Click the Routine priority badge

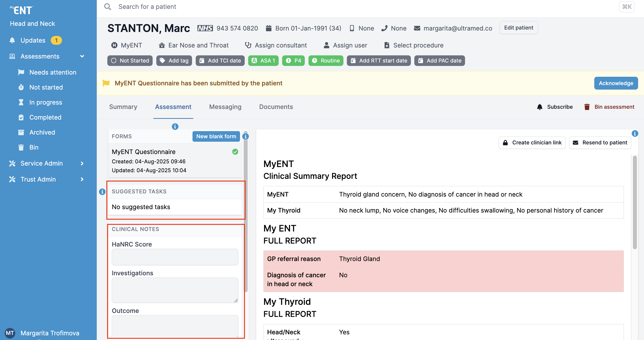click(325, 61)
